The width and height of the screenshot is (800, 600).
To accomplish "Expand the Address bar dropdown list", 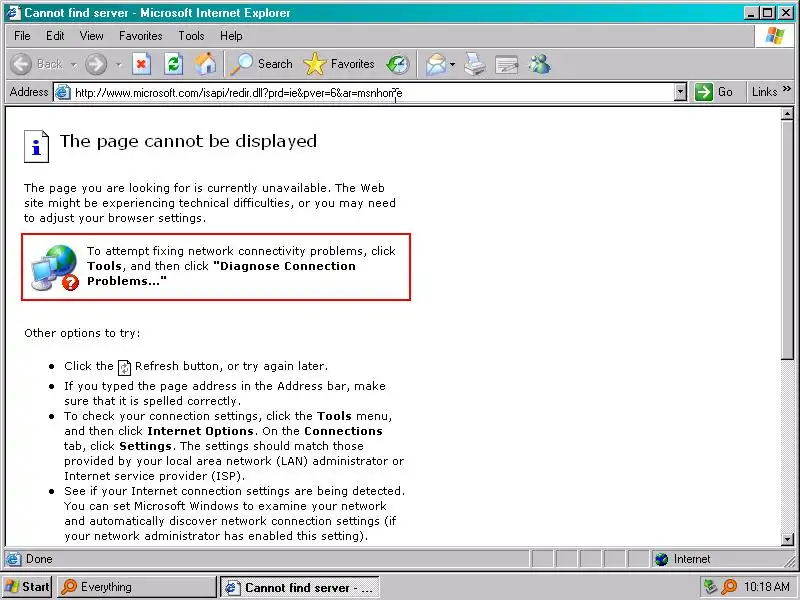I will [x=681, y=92].
